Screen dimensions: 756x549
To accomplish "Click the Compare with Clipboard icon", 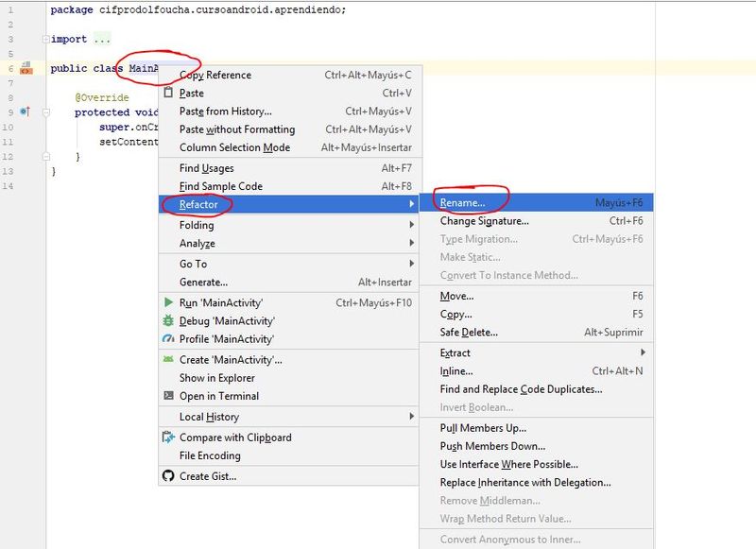I will click(168, 437).
